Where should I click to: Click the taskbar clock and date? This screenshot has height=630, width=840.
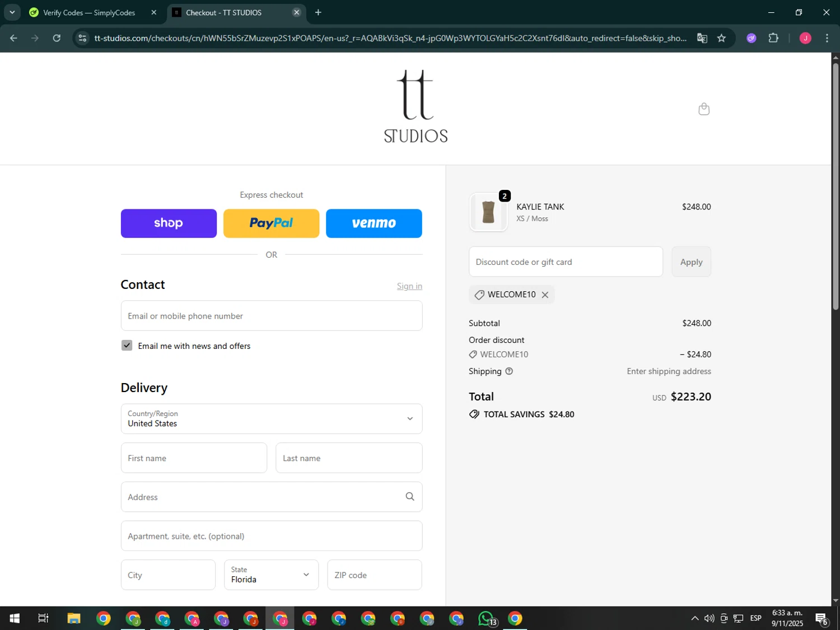(x=787, y=618)
